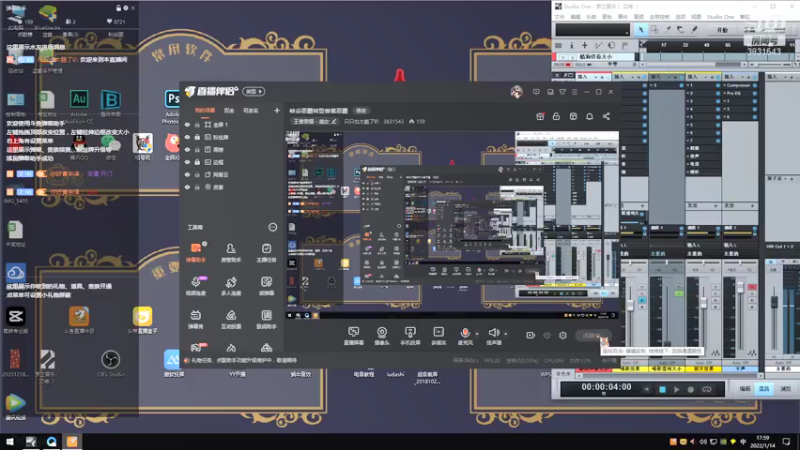The image size is (800, 450).
Task: Select the Range tool in Studio One
Action: 654,30
